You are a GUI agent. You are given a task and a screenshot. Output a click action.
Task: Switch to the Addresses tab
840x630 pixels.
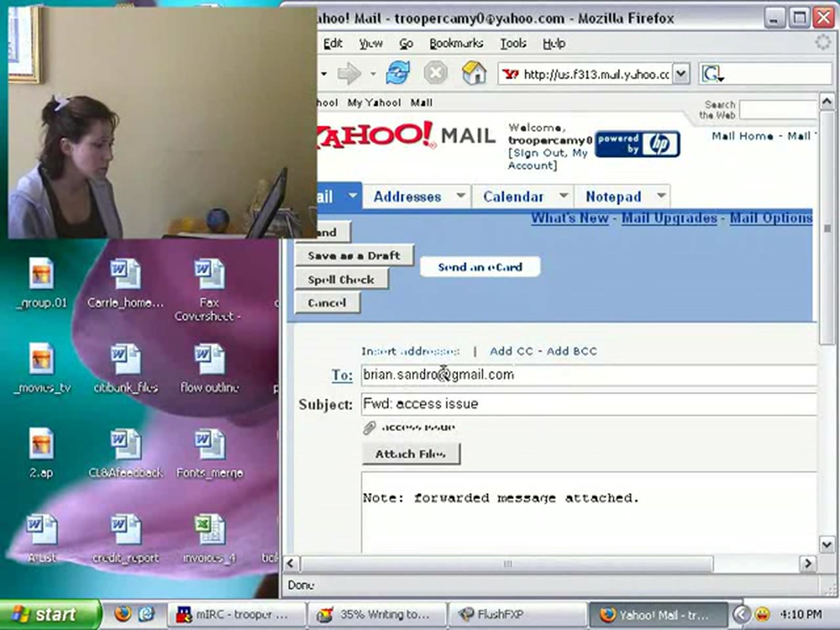pyautogui.click(x=408, y=196)
